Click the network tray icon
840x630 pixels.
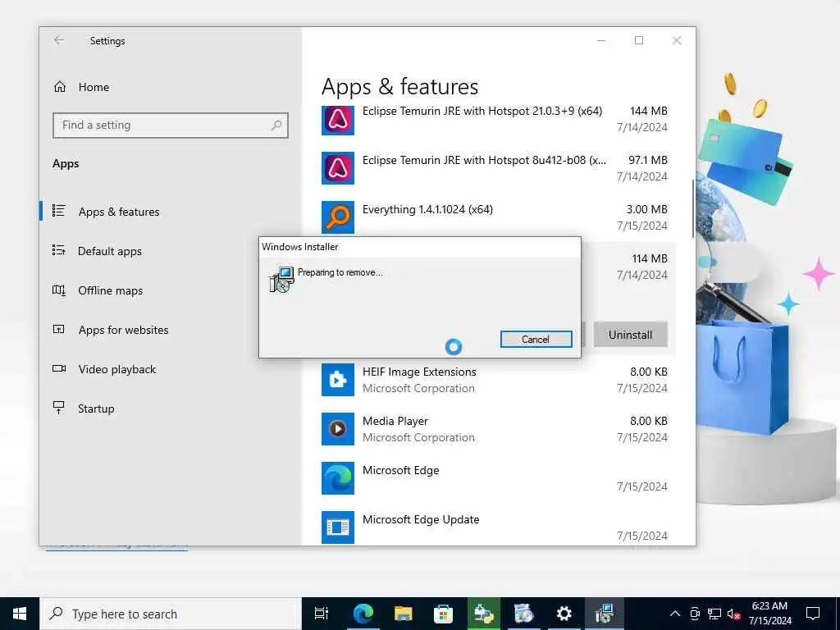pos(714,614)
